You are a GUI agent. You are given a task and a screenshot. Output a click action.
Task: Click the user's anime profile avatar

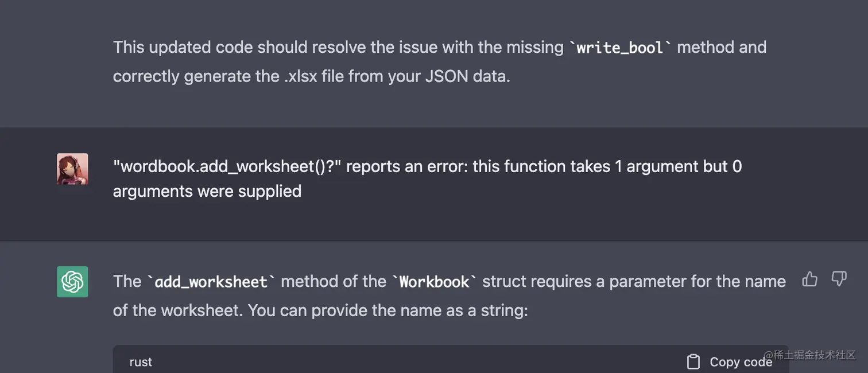click(72, 169)
